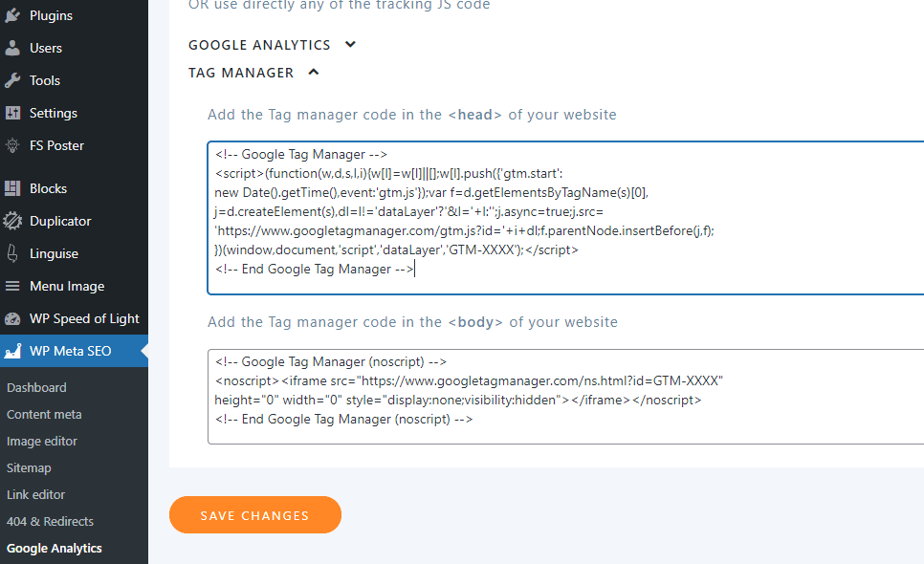
Task: Click the Tools wrench icon
Action: pos(12,80)
